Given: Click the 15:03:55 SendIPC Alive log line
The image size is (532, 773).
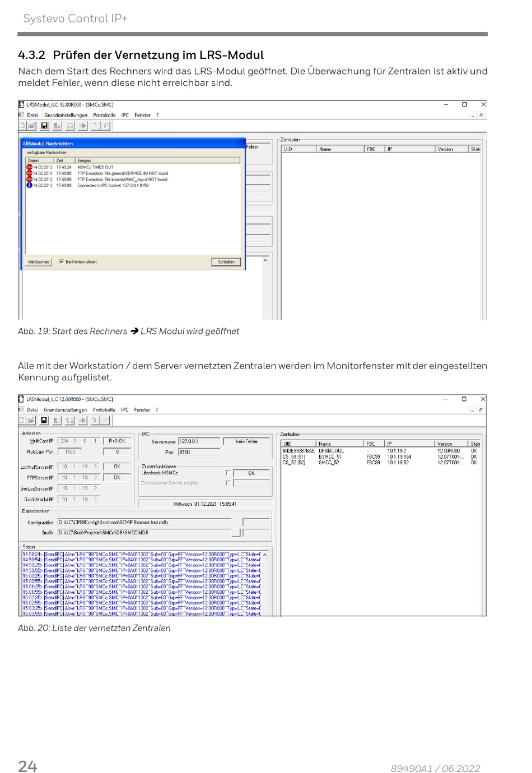Looking at the screenshot, I should click(x=142, y=614).
